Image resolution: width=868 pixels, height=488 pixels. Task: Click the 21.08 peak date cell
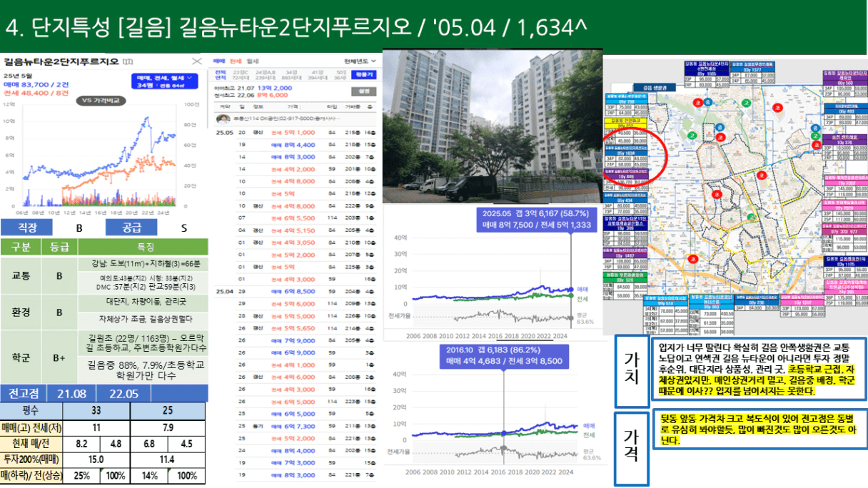[72, 394]
